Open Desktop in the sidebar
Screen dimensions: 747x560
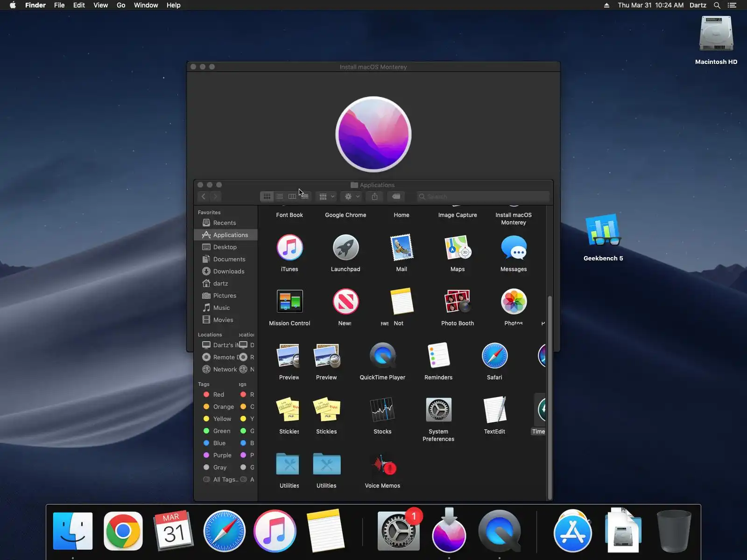[x=226, y=247]
